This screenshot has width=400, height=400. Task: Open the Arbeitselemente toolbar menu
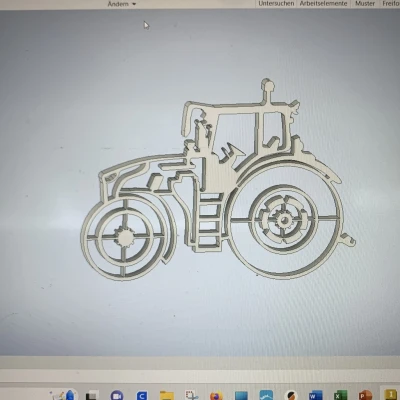323,3
